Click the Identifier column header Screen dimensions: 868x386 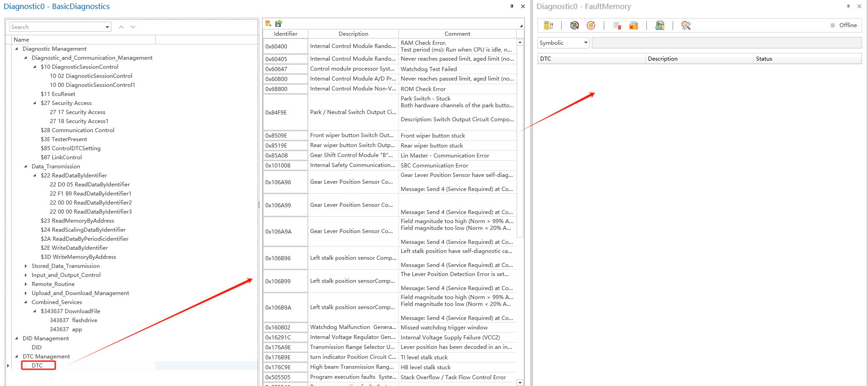click(285, 34)
